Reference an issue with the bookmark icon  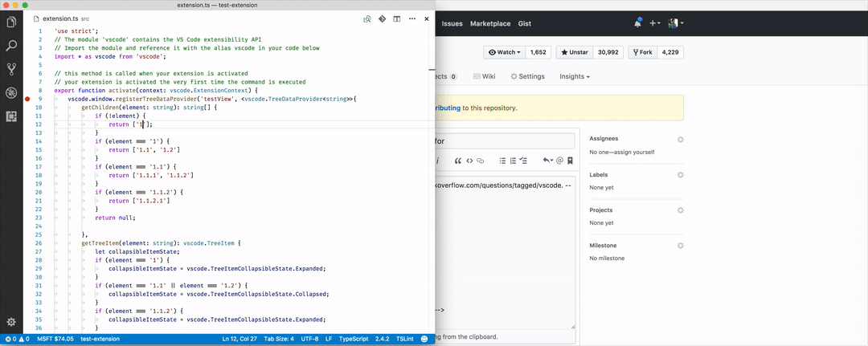[570, 161]
